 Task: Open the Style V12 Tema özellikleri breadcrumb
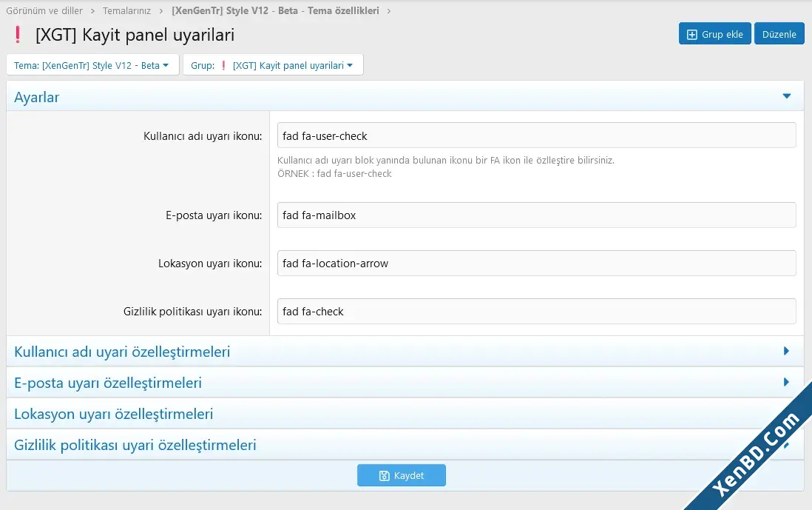point(276,10)
